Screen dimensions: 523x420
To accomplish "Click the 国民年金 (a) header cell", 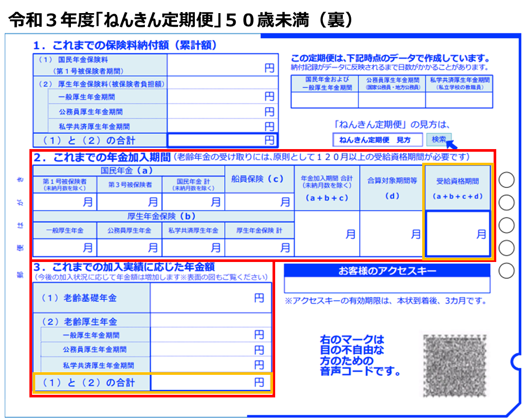I will [129, 171].
